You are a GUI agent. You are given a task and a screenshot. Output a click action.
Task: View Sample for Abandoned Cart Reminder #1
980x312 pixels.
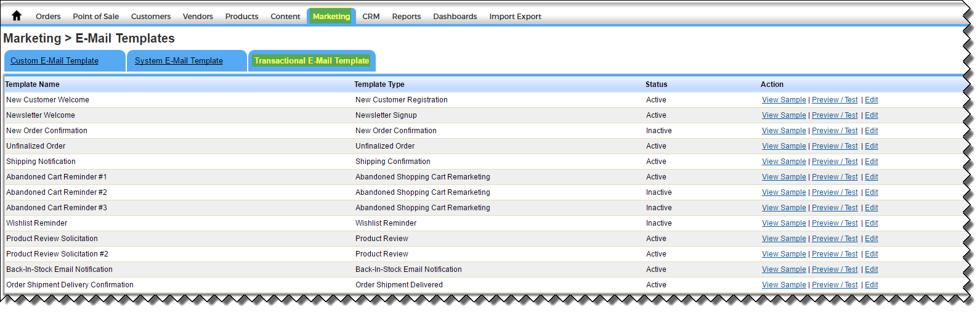[x=784, y=177]
